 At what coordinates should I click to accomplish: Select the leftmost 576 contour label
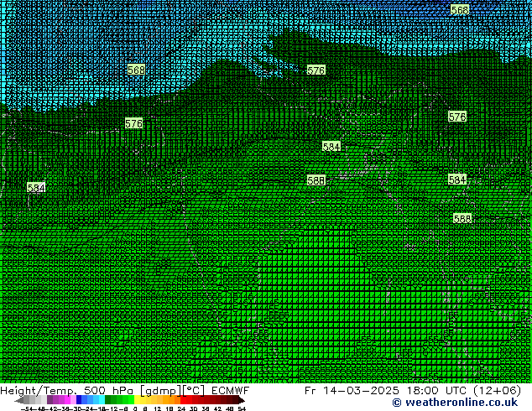pos(133,123)
